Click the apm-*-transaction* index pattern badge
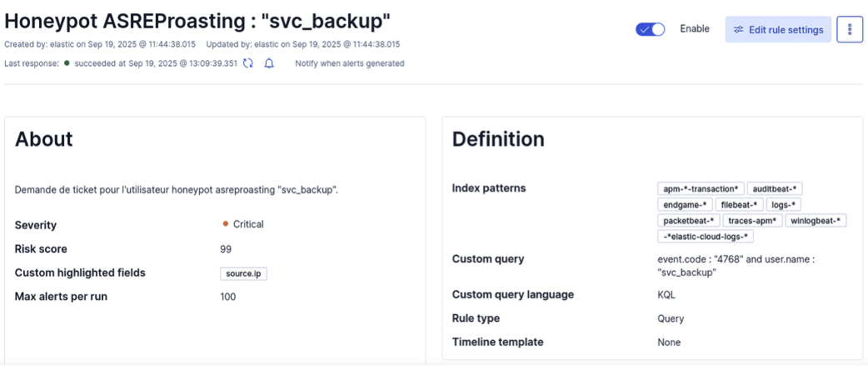 [701, 189]
